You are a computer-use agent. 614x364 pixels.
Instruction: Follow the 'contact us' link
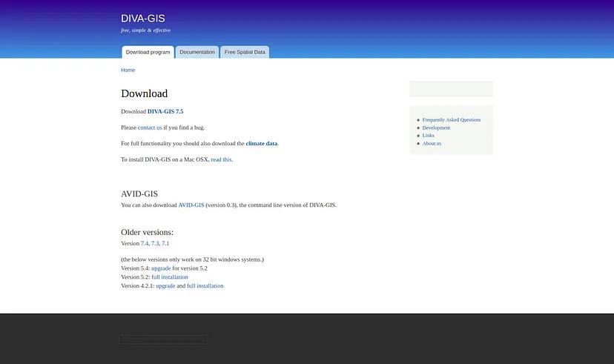tap(150, 128)
